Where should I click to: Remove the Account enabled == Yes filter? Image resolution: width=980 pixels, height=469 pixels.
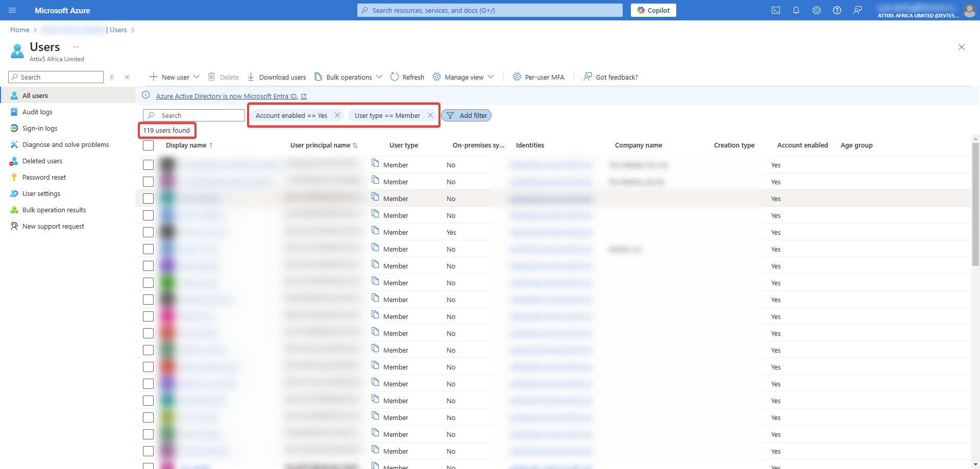[x=337, y=115]
